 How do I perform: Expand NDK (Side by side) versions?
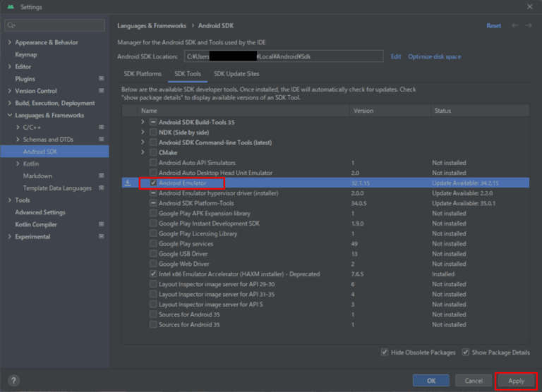143,132
